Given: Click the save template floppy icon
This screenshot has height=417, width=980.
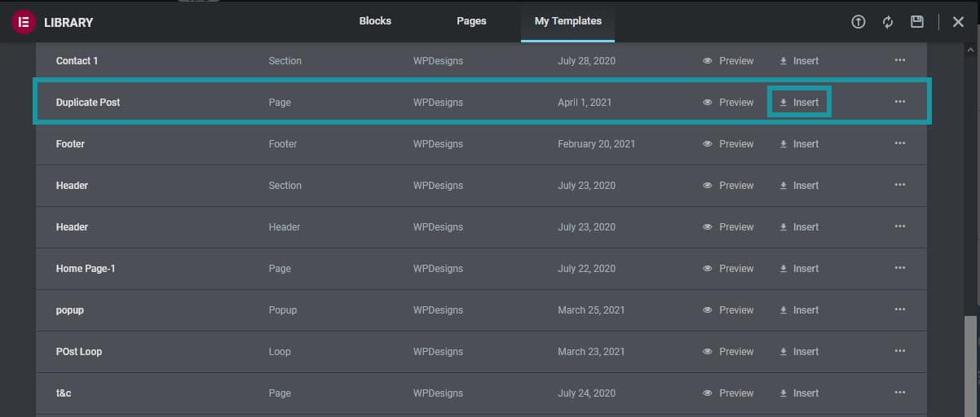Looking at the screenshot, I should coord(917,22).
